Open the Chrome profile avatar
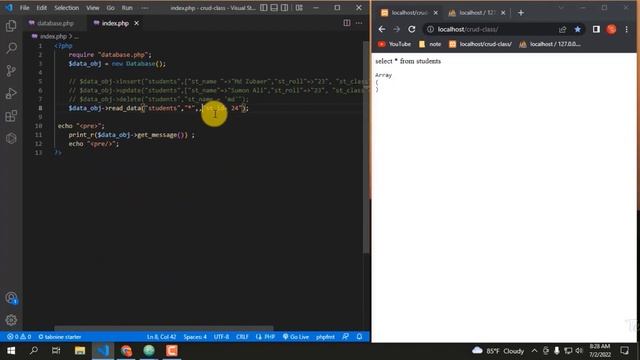The image size is (640, 360). click(x=611, y=29)
